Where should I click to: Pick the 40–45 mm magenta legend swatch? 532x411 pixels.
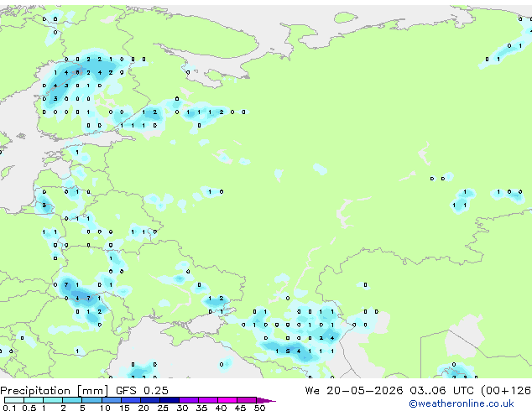227,400
